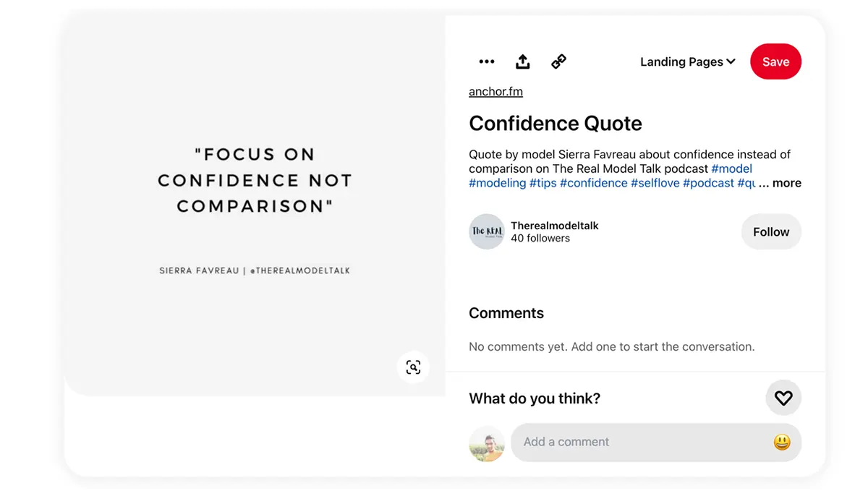The width and height of the screenshot is (868, 491).
Task: Click Therealmodeltalk profile avatar
Action: 487,231
